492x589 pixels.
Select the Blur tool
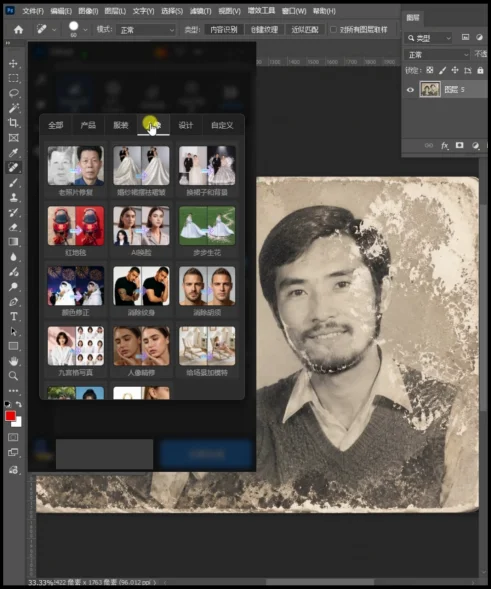pyautogui.click(x=14, y=257)
